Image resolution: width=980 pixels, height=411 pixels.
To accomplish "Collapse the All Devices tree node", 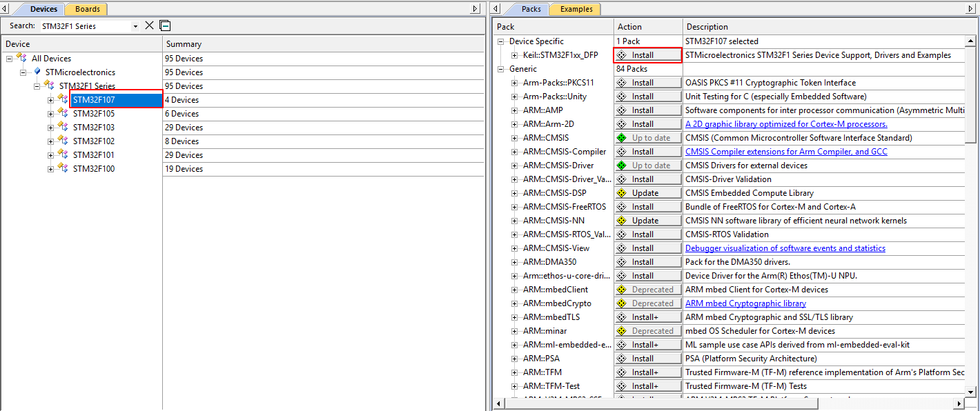I will pos(9,59).
